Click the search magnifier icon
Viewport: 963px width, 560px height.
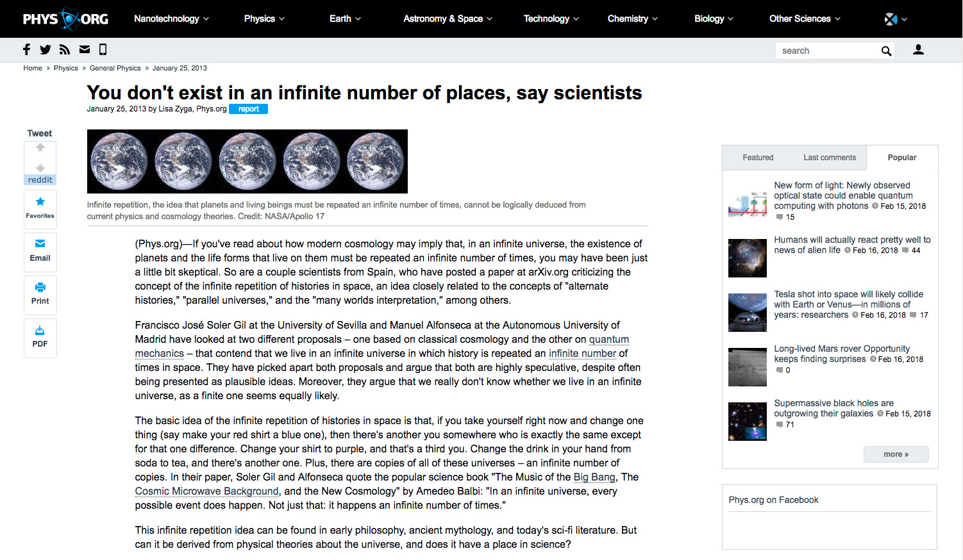(886, 51)
